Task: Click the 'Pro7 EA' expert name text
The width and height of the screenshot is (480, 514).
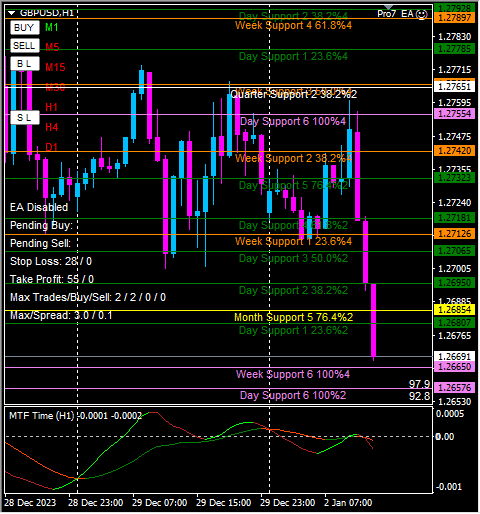Action: [395, 14]
